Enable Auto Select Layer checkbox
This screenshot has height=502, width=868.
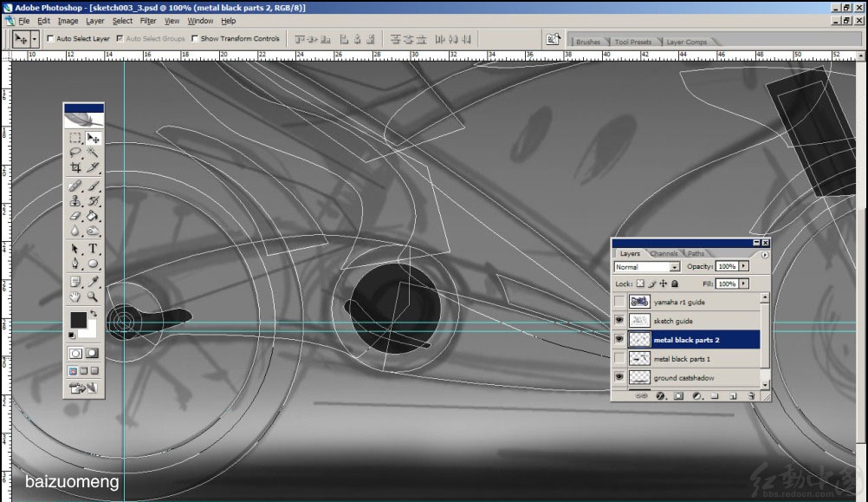(50, 39)
